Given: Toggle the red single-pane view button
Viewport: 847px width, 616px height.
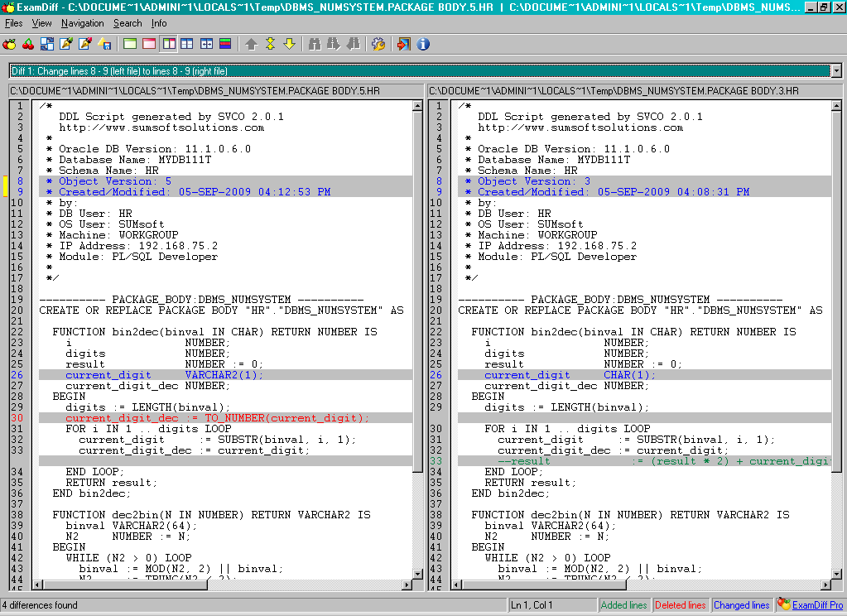Looking at the screenshot, I should click(x=149, y=44).
